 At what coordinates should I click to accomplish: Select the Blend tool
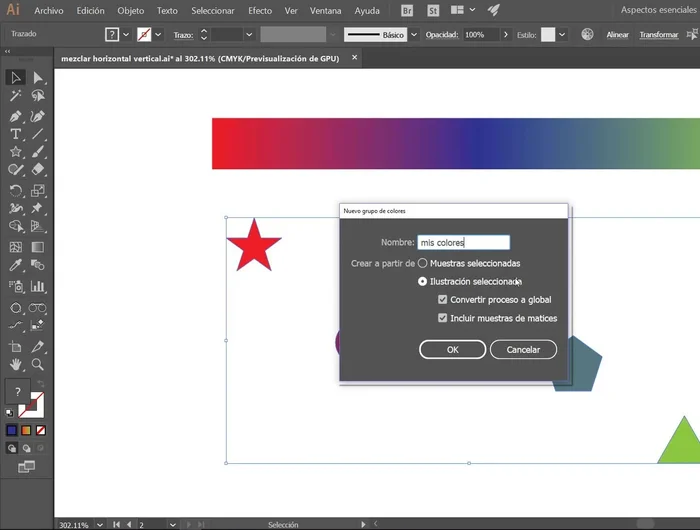(38, 265)
